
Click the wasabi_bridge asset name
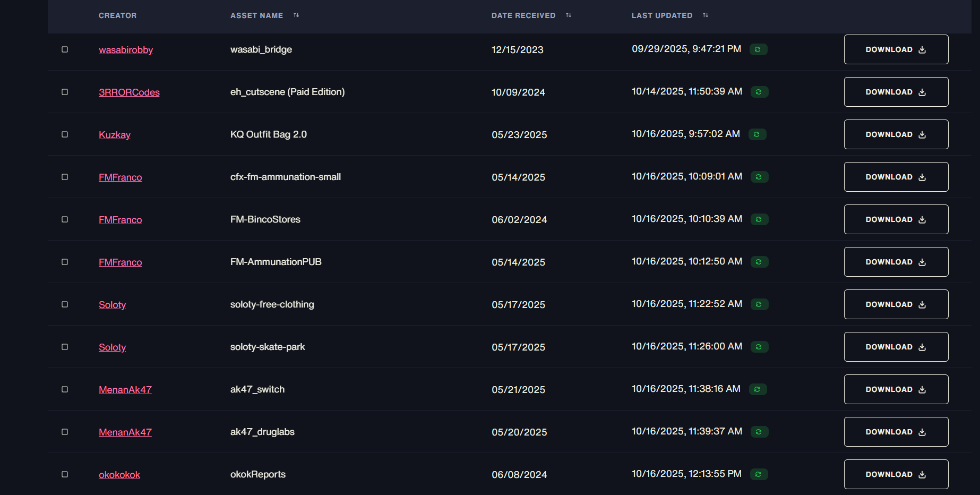[261, 49]
